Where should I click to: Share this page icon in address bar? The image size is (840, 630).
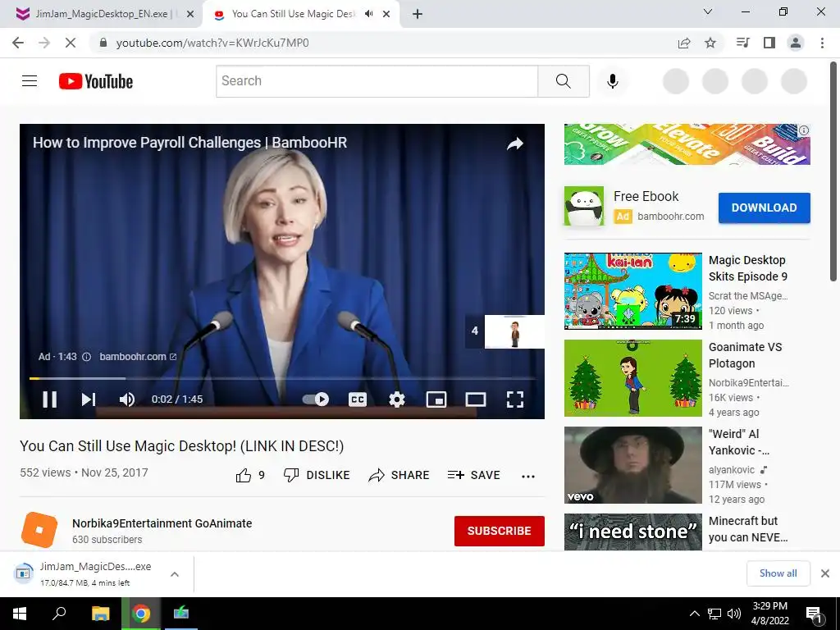tap(684, 43)
